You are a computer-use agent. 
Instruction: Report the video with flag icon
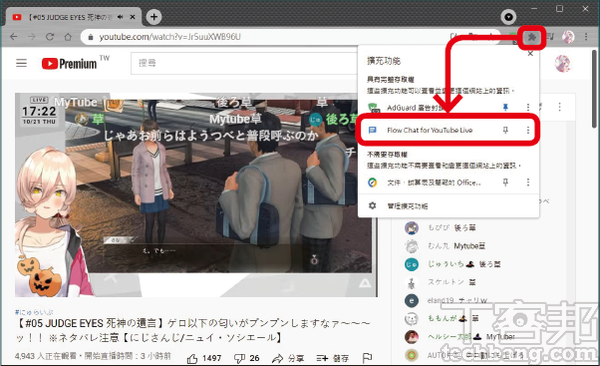click(367, 358)
